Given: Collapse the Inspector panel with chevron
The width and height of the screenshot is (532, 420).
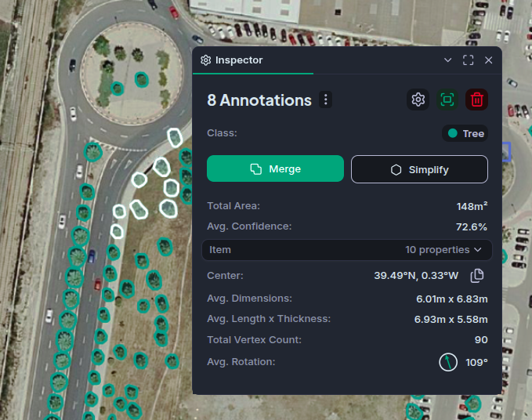Looking at the screenshot, I should [447, 60].
